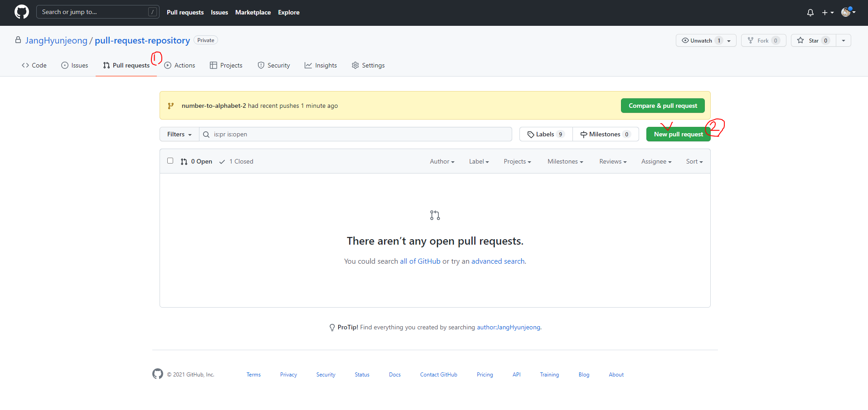868x410 pixels.
Task: Show the 0 Open pull requests
Action: [196, 161]
